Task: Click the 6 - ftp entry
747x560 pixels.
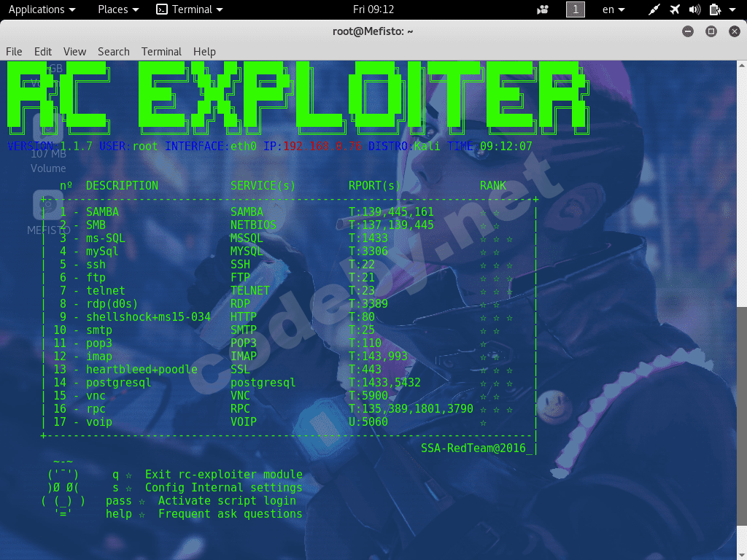Action: [82, 277]
